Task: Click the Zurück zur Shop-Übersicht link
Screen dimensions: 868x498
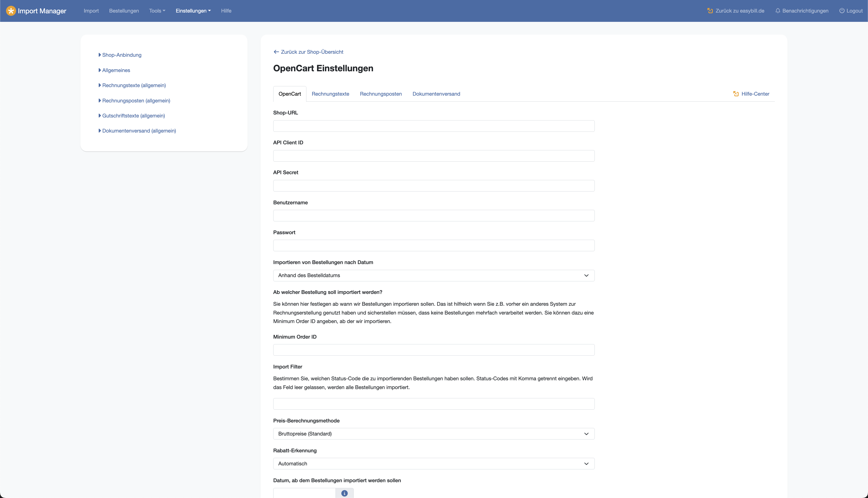Action: point(312,52)
